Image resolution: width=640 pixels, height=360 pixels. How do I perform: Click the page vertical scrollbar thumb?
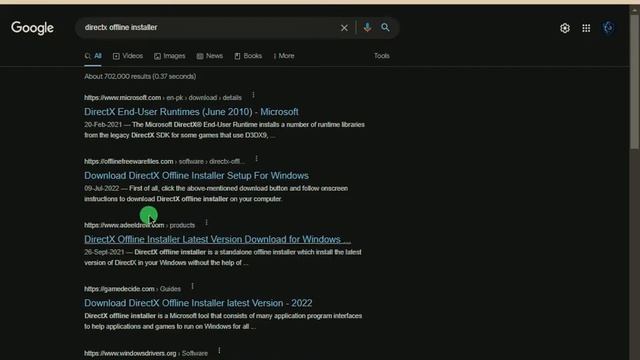click(x=635, y=82)
